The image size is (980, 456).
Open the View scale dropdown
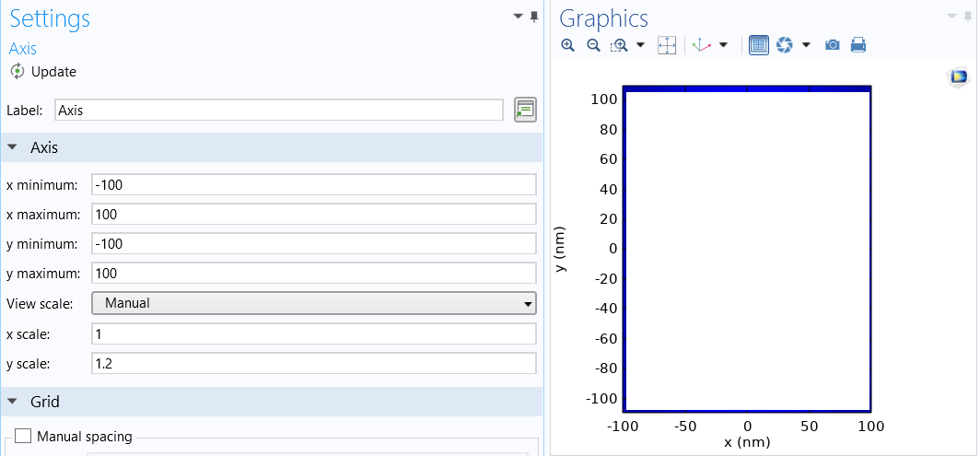click(314, 303)
